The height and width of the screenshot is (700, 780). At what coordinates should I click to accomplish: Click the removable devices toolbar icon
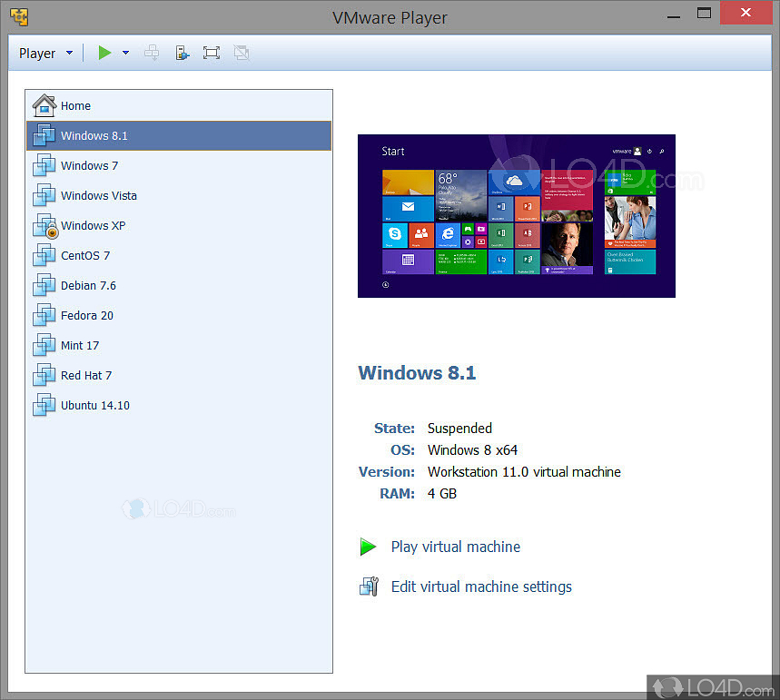(x=183, y=53)
